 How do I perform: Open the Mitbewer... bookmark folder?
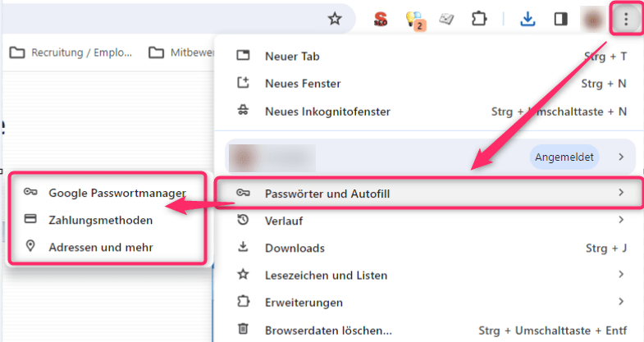[x=181, y=52]
